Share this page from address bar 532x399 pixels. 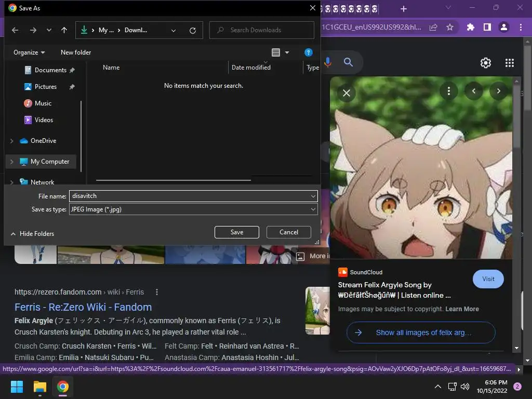[433, 27]
